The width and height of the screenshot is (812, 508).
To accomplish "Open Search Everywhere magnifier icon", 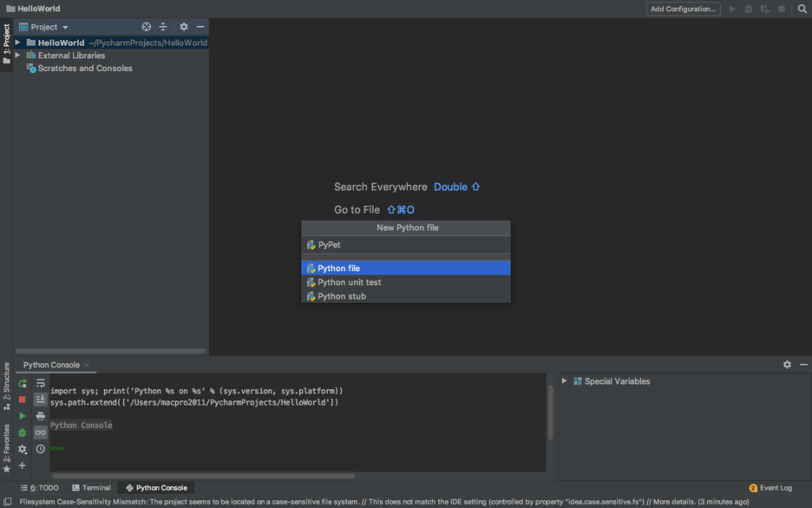I will click(x=802, y=9).
